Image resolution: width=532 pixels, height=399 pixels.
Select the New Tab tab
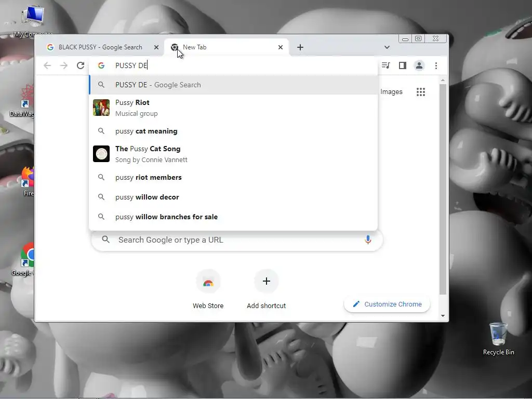click(x=227, y=47)
